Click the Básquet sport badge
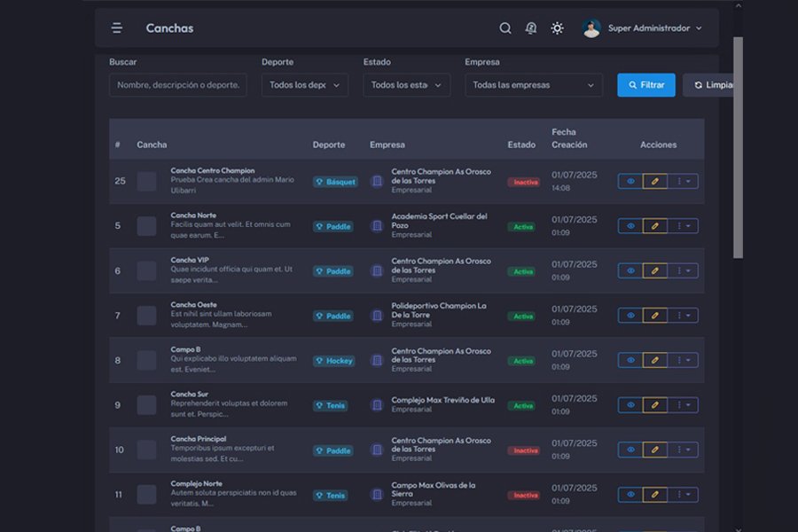This screenshot has width=798, height=532. click(335, 182)
